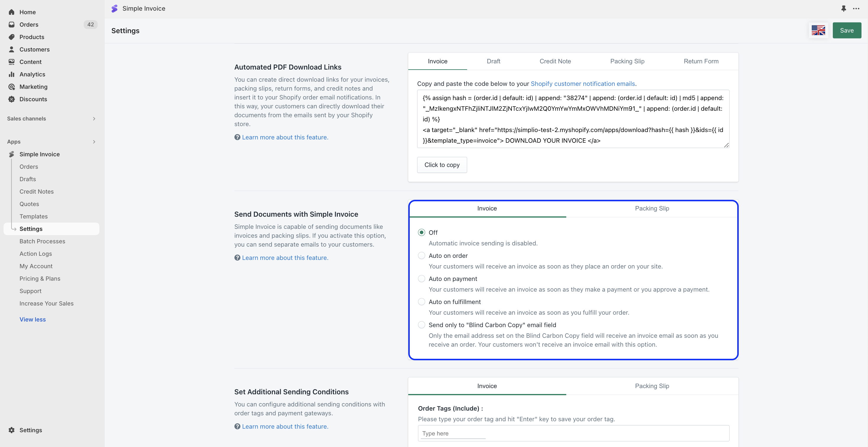Click the Products tag icon
Image resolution: width=868 pixels, height=447 pixels.
point(12,37)
